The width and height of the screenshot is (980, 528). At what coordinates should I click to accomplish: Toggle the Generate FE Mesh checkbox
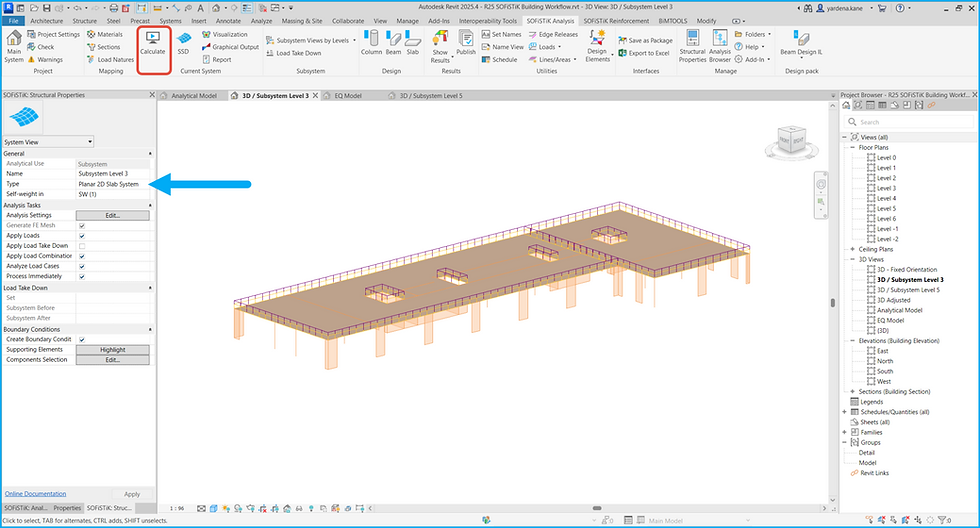pyautogui.click(x=82, y=226)
